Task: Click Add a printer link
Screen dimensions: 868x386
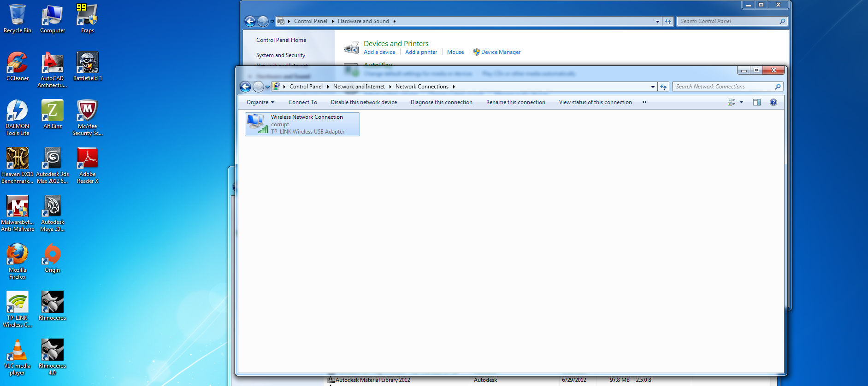Action: pos(421,52)
